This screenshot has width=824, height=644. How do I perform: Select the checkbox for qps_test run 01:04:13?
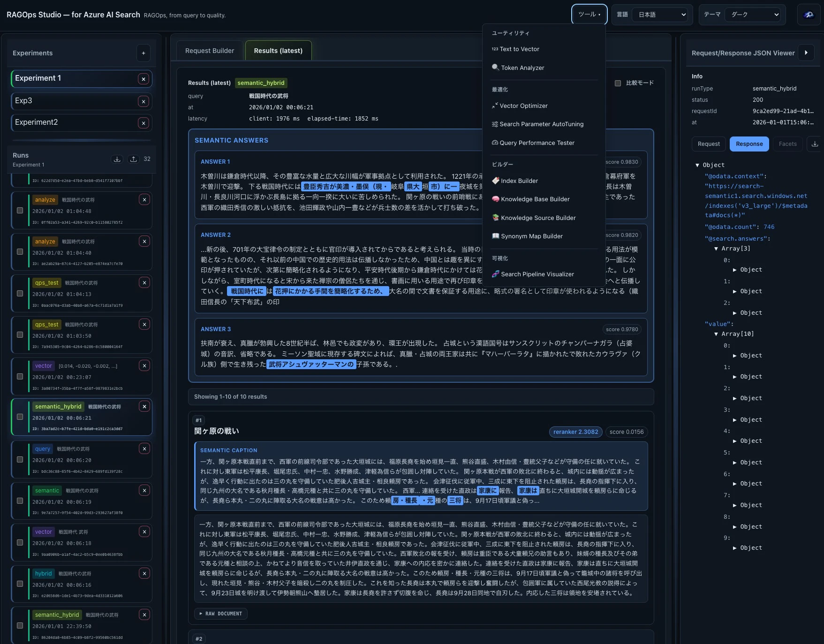click(x=20, y=294)
